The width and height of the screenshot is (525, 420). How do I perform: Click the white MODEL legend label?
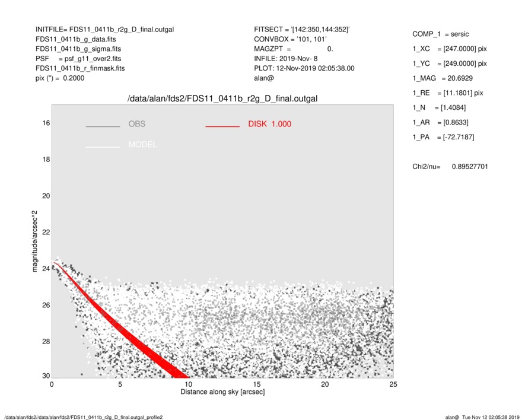coord(142,145)
